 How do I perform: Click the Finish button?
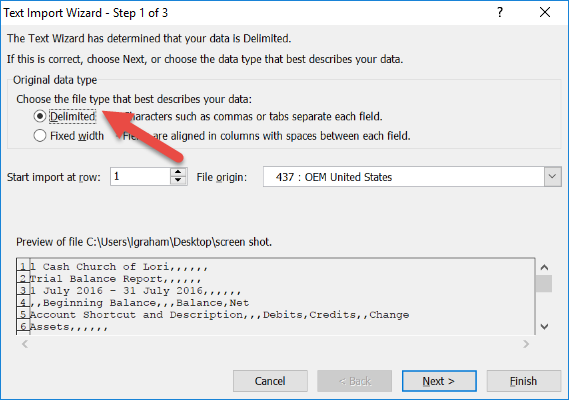point(523,381)
